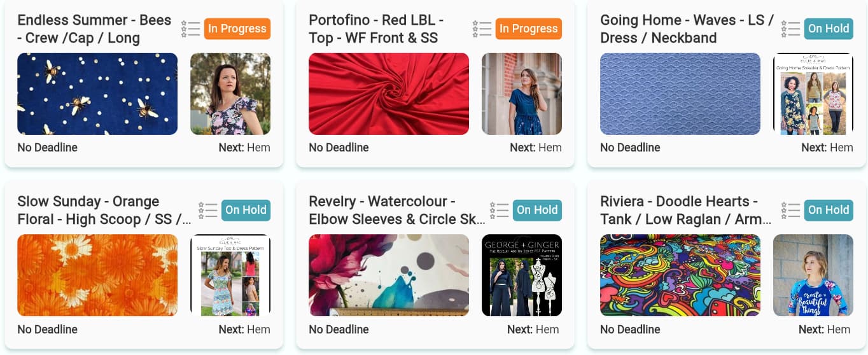Open the bees fabric thumbnail
The image size is (868, 355).
click(x=97, y=94)
